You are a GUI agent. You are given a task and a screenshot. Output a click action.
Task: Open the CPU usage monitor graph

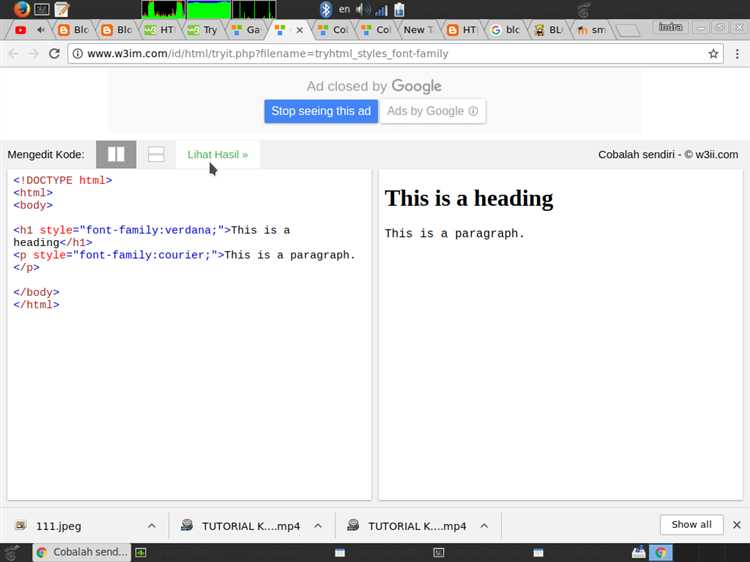point(163,9)
